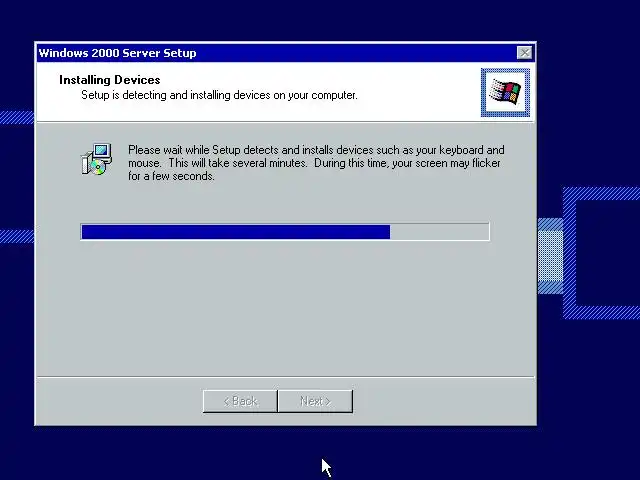
Task: Click the Windows flag logo icon
Action: (x=505, y=92)
